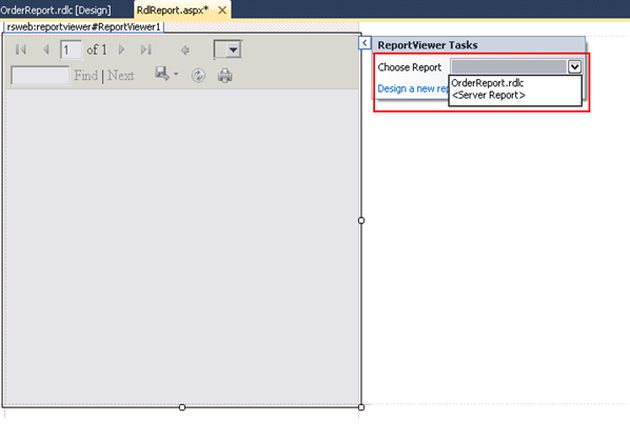
Task: Click the Choose Report label
Action: [x=409, y=67]
